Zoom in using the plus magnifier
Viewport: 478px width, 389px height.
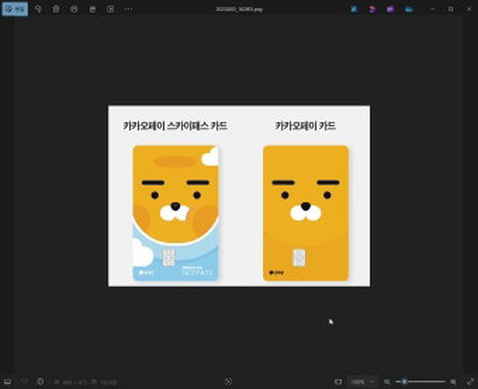point(453,381)
